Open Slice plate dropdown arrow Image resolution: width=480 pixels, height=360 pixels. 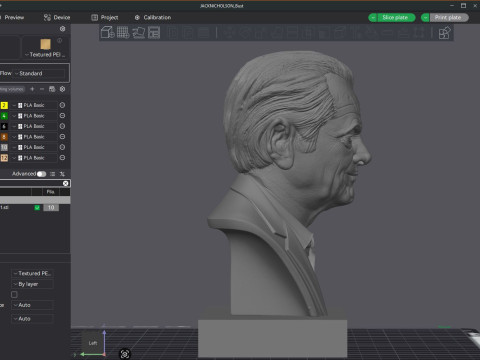pos(373,18)
